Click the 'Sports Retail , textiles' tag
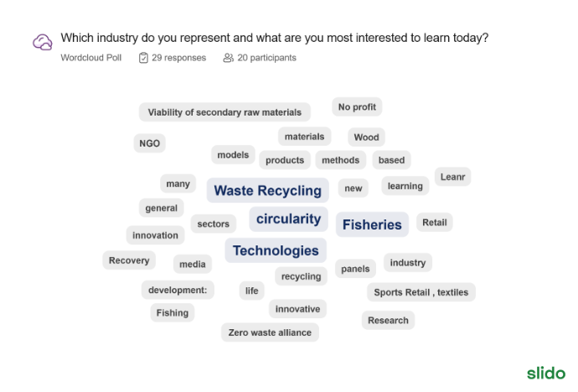This screenshot has height=392, width=578. (x=421, y=292)
